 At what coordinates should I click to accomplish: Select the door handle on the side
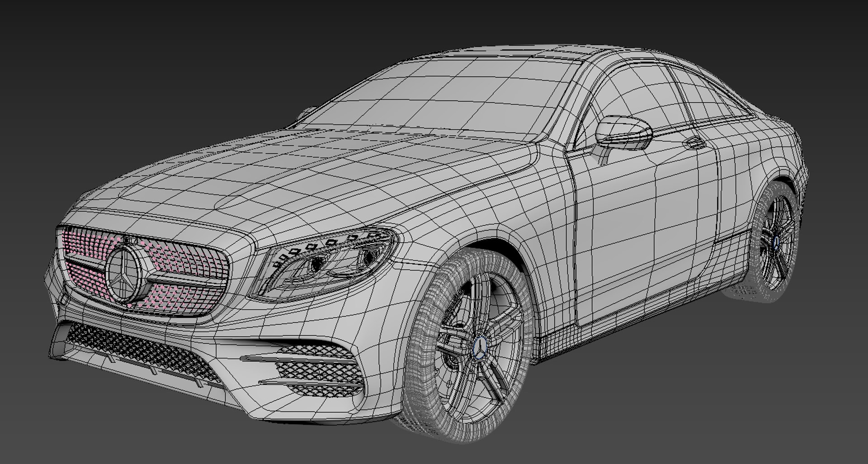coord(694,142)
